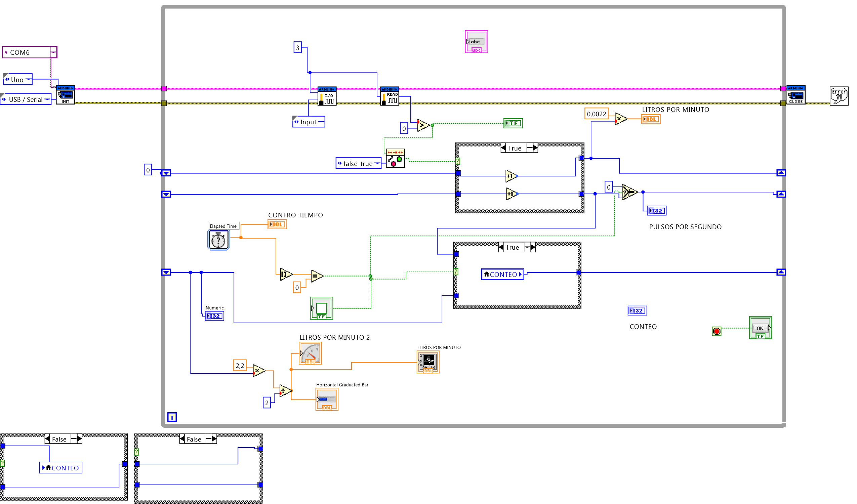Screen dimensions: 857x504
Task: Select the LITROS POR MINUTO waveform chart terminal
Action: tap(428, 363)
